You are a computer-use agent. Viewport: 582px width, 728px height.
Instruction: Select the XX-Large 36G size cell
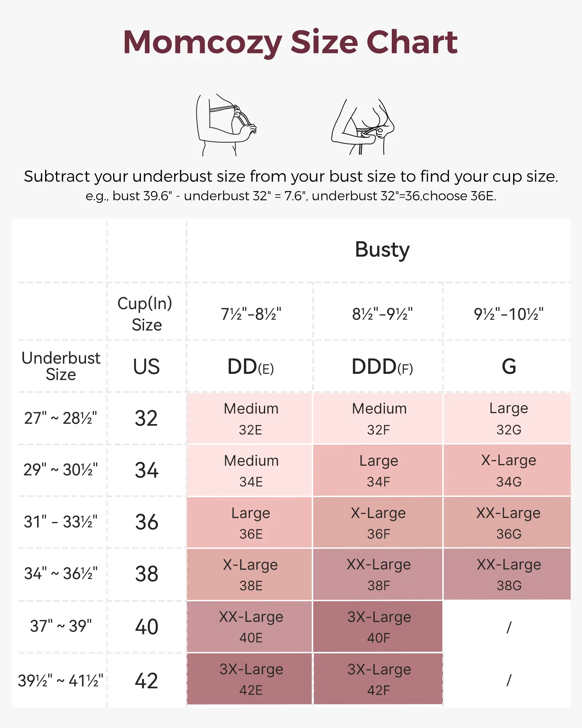tap(509, 523)
